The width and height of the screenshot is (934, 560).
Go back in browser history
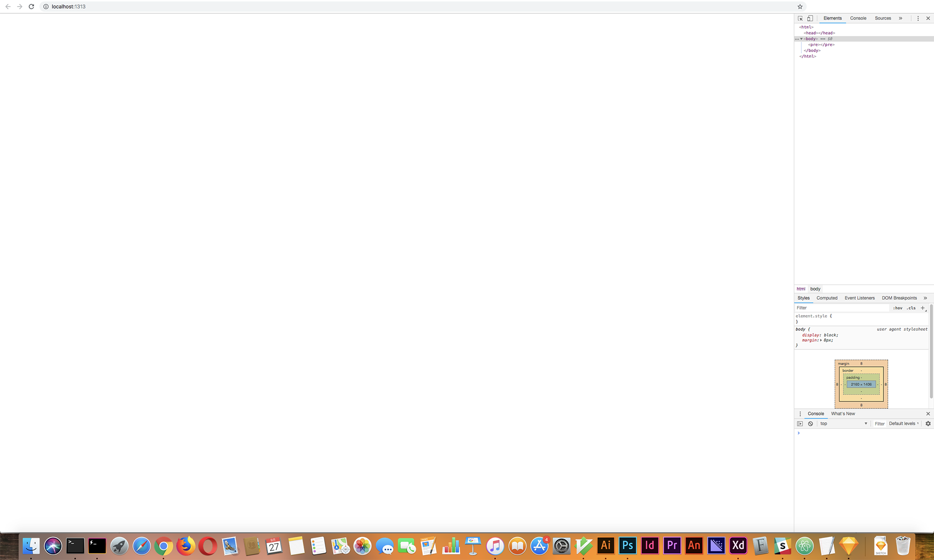pyautogui.click(x=8, y=6)
